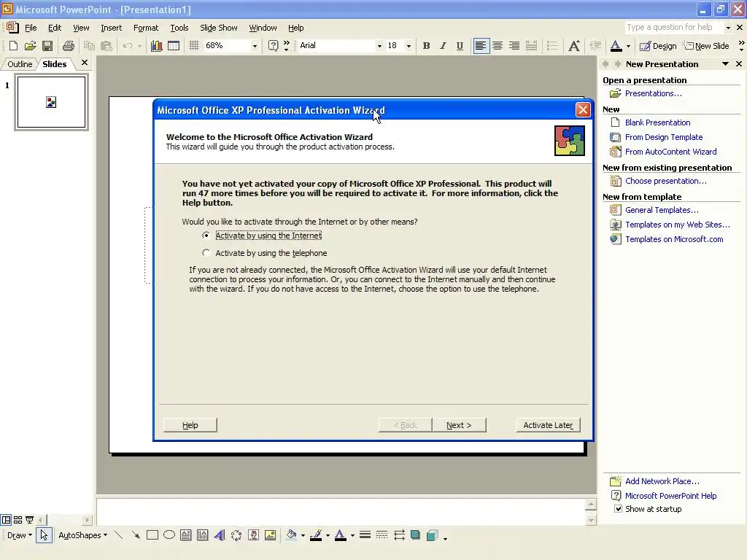Open the Zoom 68% dropdown

255,46
